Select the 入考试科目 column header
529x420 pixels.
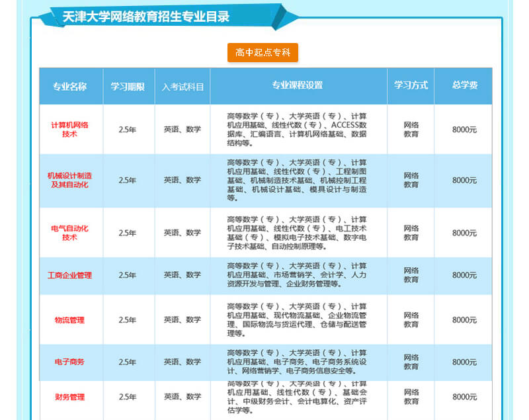183,87
